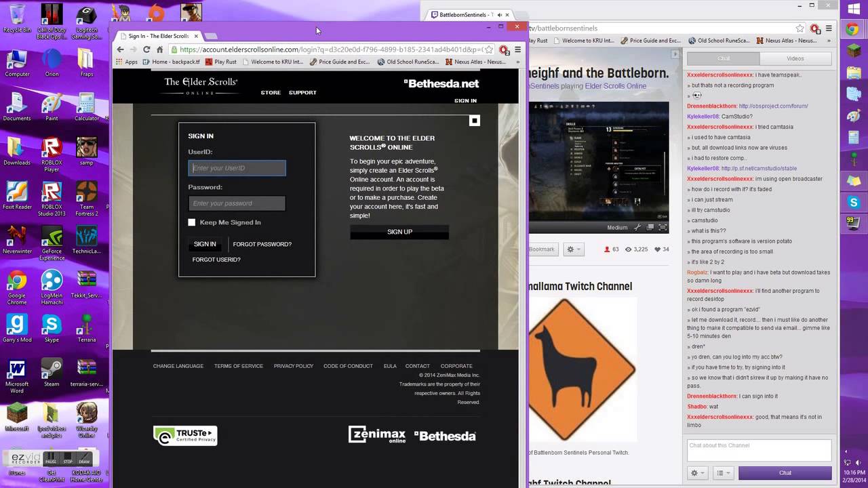Open the Minecraft desktop icon
The height and width of the screenshot is (488, 868).
(x=16, y=416)
